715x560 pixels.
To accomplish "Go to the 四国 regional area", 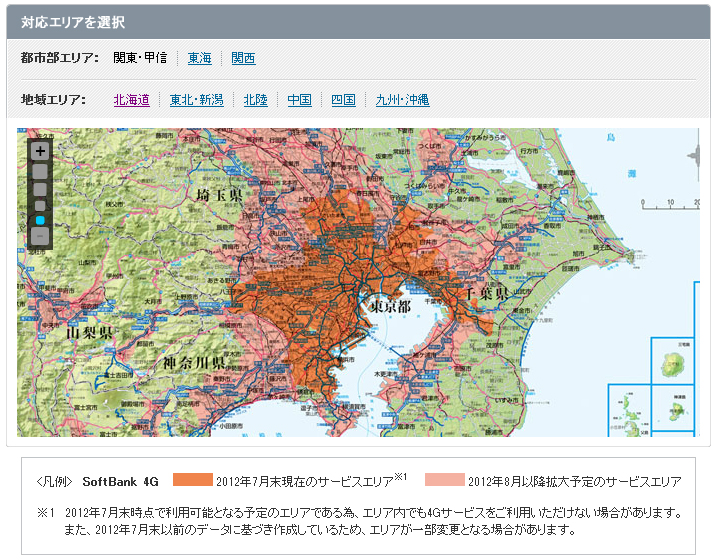I will tap(343, 100).
